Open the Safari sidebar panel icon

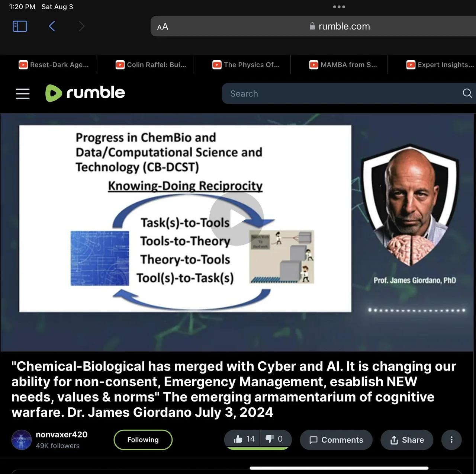(20, 26)
